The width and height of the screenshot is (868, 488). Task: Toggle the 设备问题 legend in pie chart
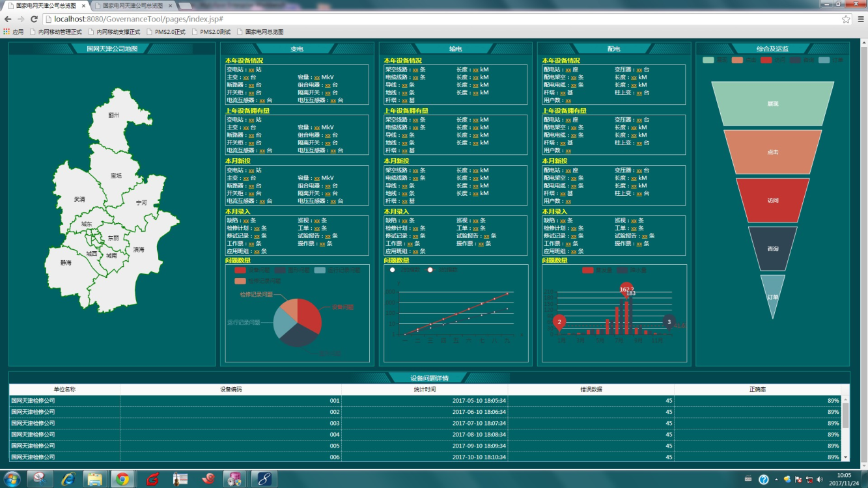point(241,270)
